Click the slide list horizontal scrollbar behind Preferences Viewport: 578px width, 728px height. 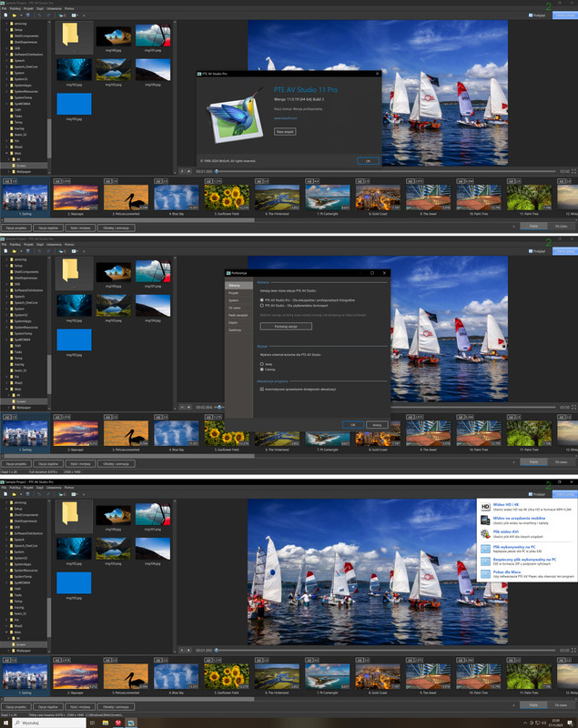click(x=128, y=456)
